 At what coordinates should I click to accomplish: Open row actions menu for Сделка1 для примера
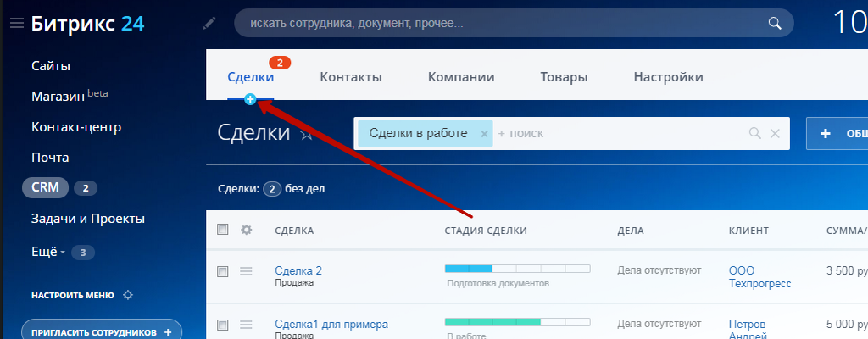click(x=246, y=325)
